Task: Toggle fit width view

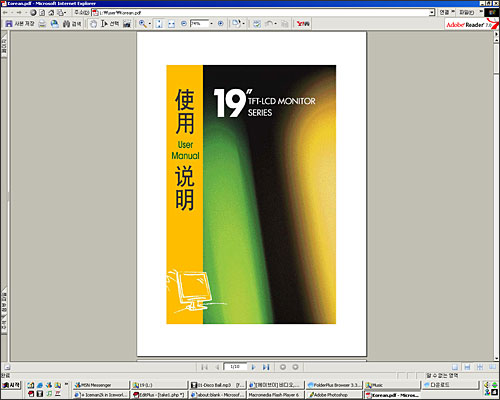Action: tap(171, 24)
